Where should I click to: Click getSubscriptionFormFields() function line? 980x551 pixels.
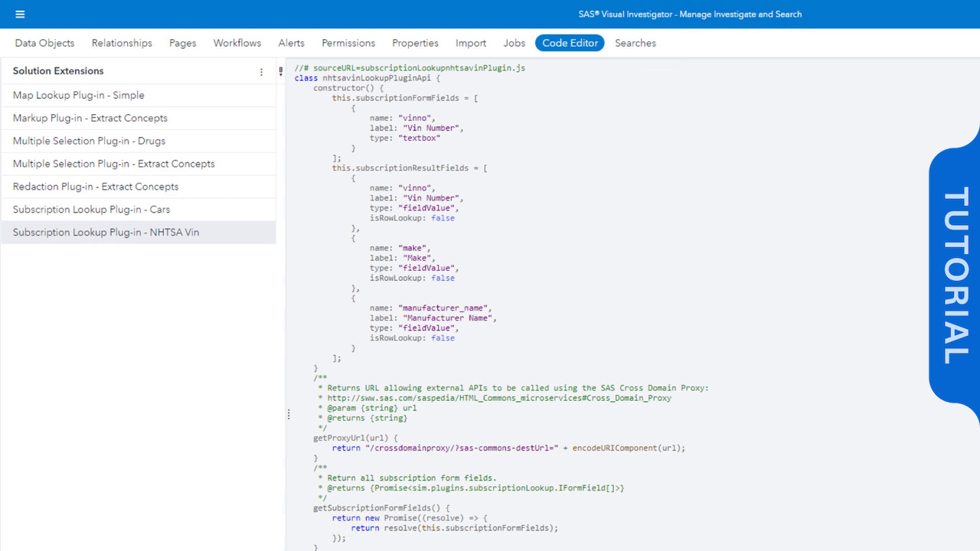(x=381, y=507)
